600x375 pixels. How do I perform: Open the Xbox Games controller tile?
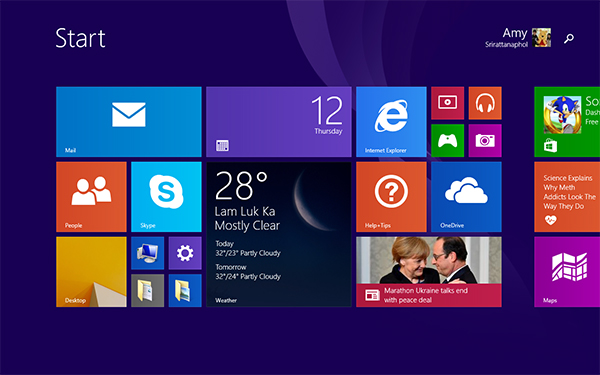[447, 140]
